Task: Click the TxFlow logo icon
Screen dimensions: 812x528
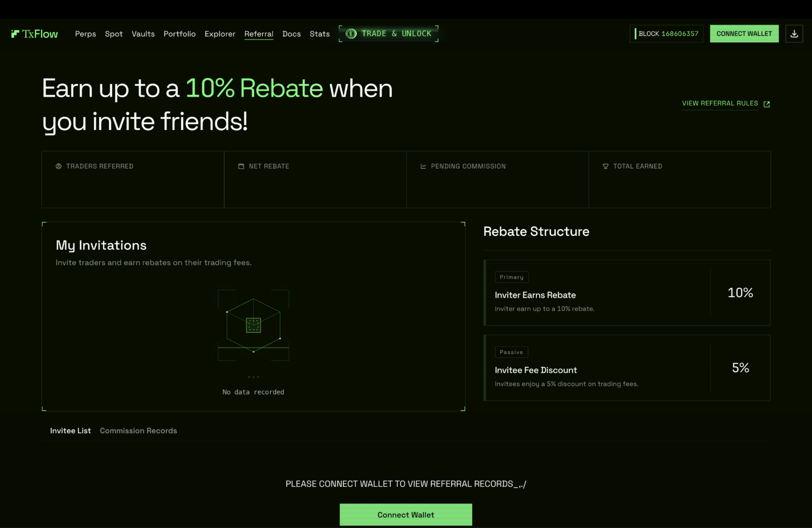Action: click(x=15, y=33)
